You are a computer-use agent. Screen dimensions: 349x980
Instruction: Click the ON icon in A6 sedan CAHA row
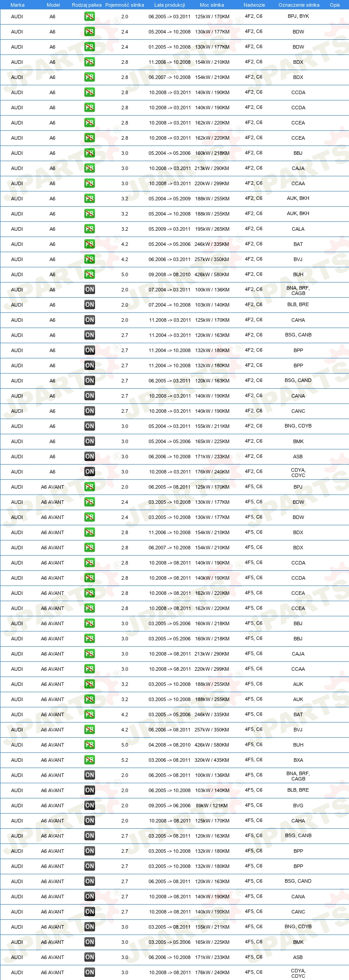pos(89,320)
